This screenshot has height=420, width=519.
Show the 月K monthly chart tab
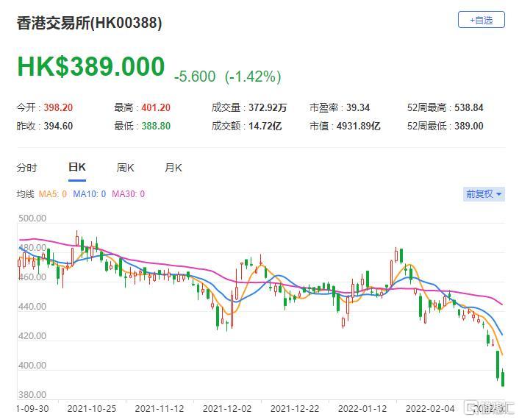pos(173,168)
